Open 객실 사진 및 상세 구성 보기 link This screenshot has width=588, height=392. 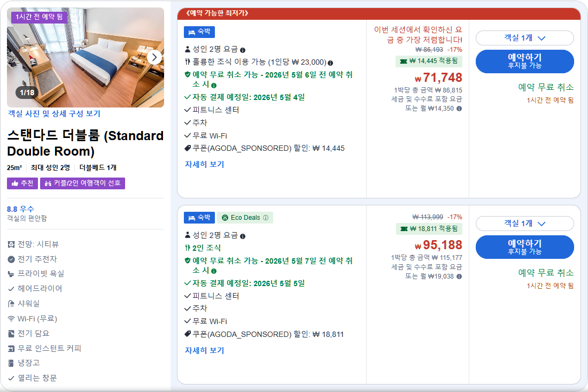point(53,114)
